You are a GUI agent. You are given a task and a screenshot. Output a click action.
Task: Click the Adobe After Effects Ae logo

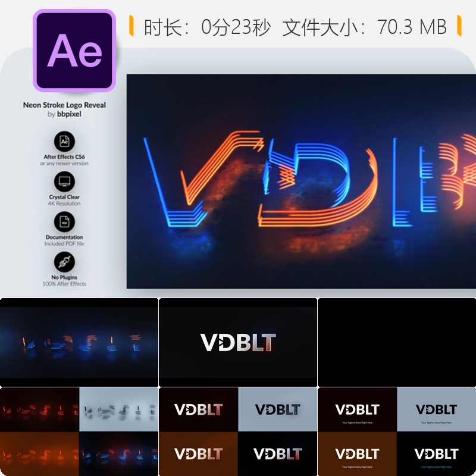coord(74,51)
